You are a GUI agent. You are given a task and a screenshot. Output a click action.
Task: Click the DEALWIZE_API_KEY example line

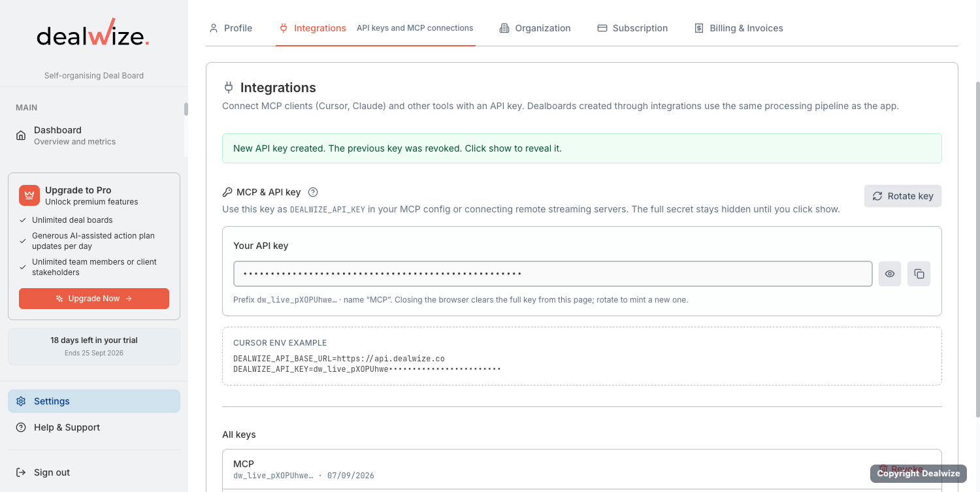click(367, 369)
